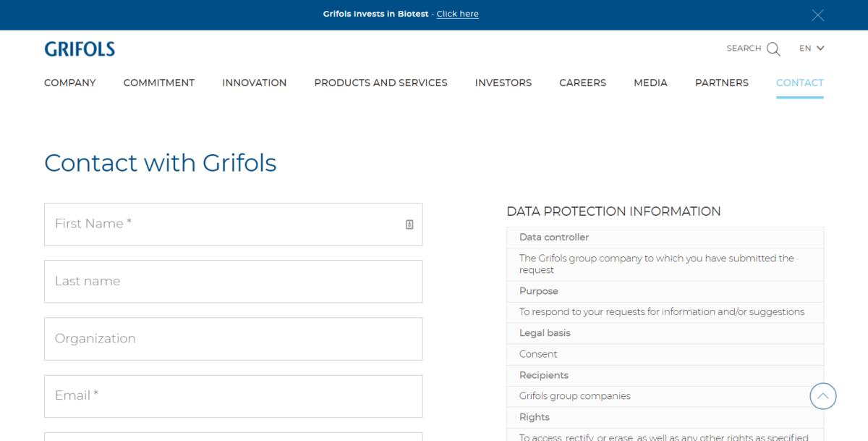This screenshot has width=868, height=441.
Task: Navigate to Investors page
Action: pyautogui.click(x=503, y=83)
